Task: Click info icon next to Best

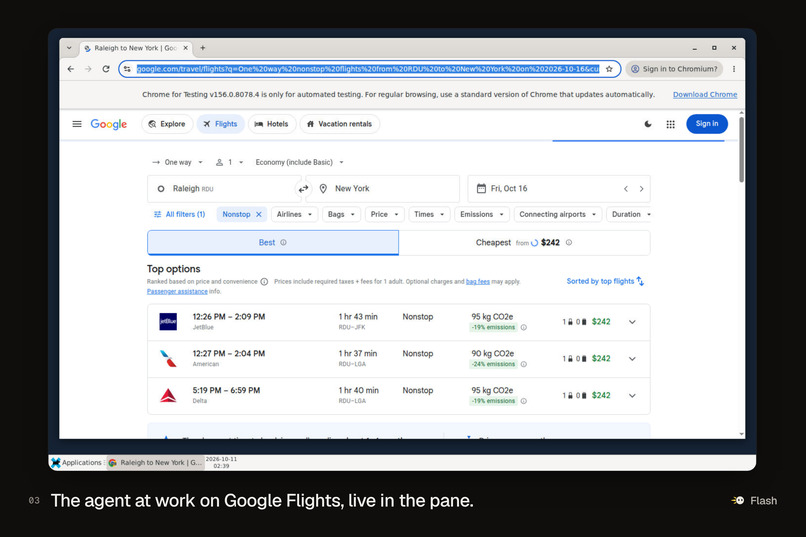Action: tap(283, 243)
